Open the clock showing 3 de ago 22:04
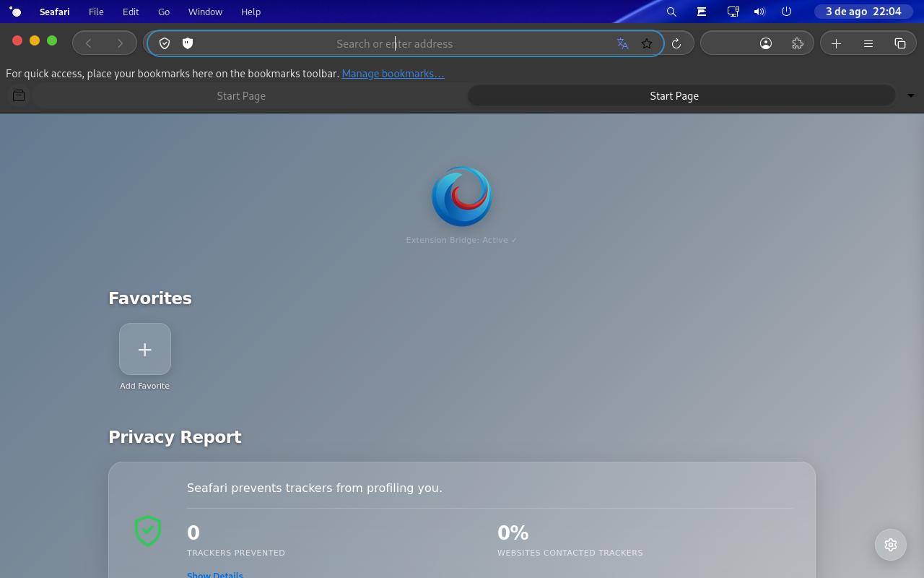 pos(863,12)
